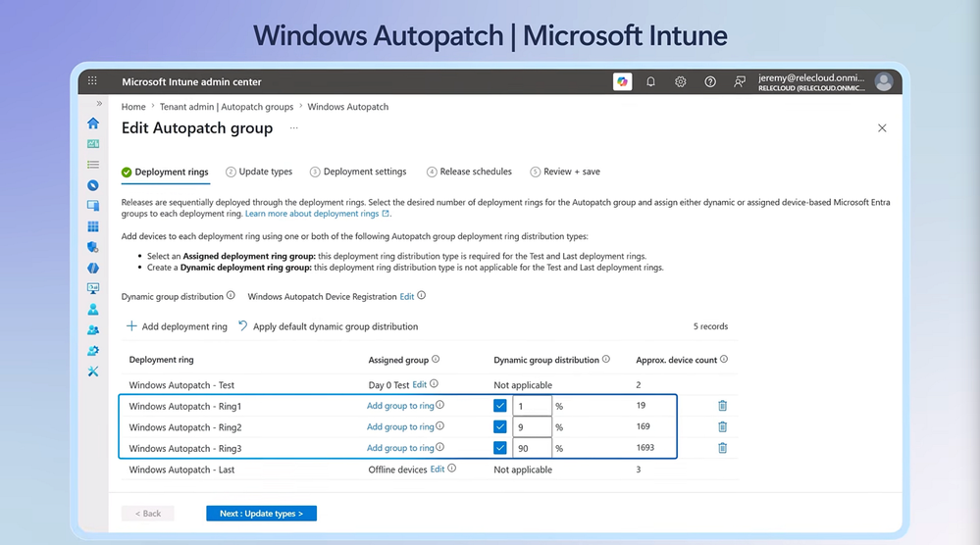Screen dimensions: 980x545
Task: Open the Endpoint security shield icon
Action: click(x=93, y=247)
